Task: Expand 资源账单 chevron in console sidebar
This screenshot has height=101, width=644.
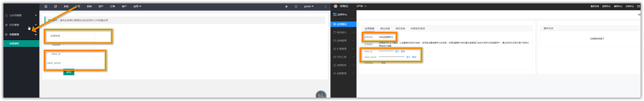Action: pos(353,65)
